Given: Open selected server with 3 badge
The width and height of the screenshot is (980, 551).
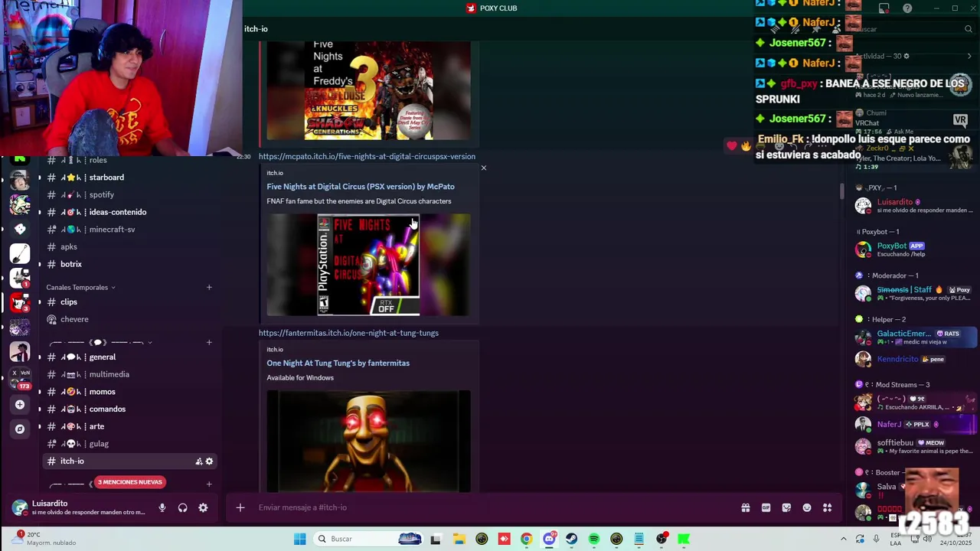Looking at the screenshot, I should click(x=20, y=302).
